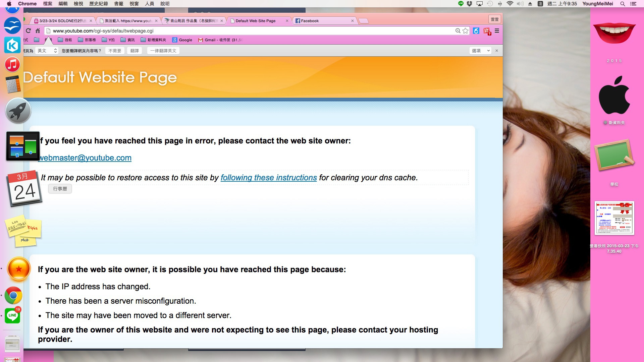Open the Google bookmark in bookmarks bar
Image resolution: width=644 pixels, height=362 pixels.
click(x=182, y=40)
